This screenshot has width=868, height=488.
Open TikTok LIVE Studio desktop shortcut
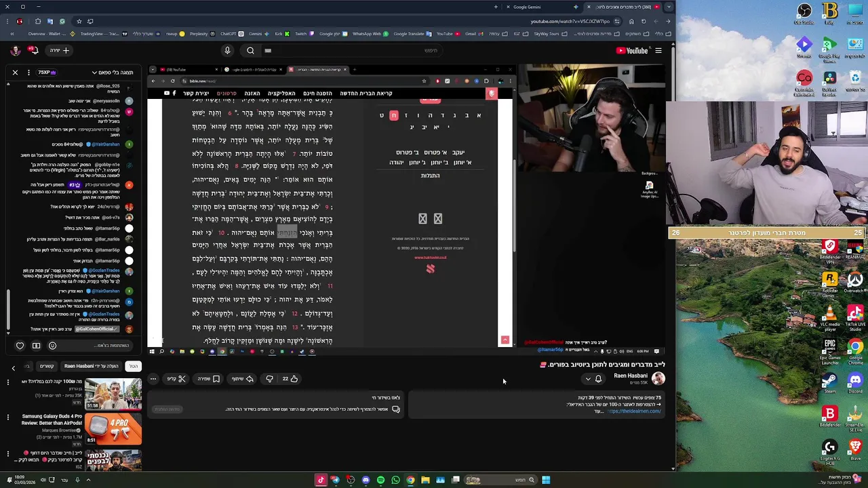point(855,317)
